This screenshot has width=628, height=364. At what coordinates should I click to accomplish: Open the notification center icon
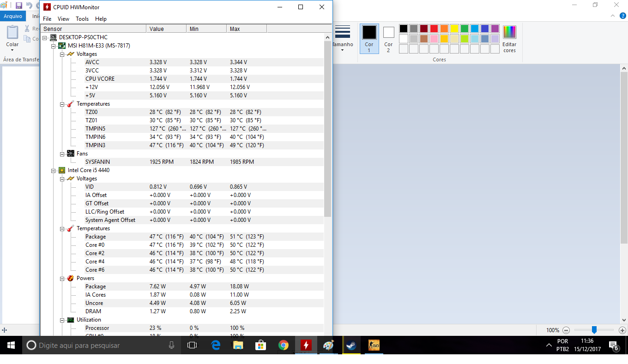coord(615,346)
